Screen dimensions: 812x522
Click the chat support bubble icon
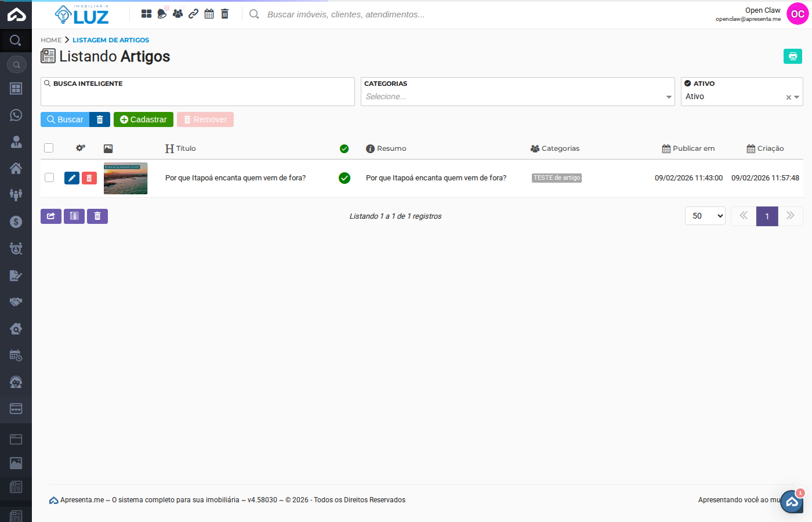point(792,502)
